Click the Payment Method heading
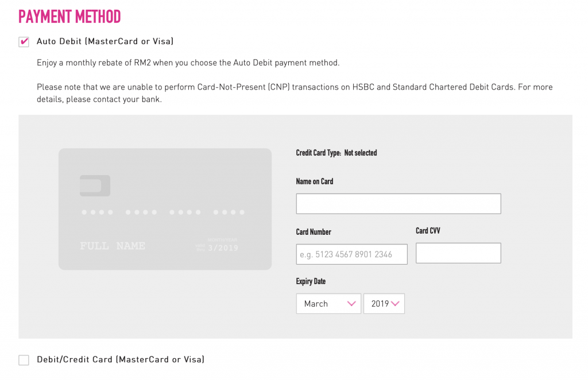This screenshot has height=380, width=588. pos(69,17)
